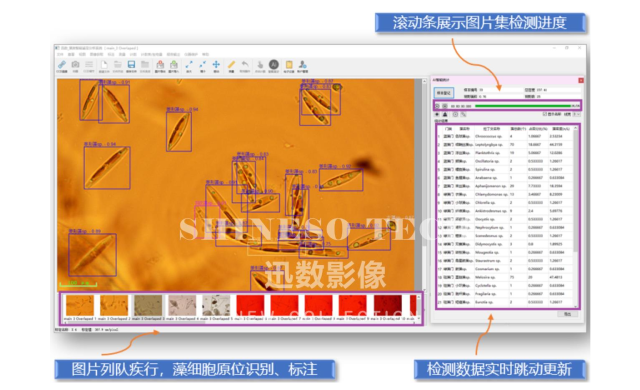Open the yellow clipboard record icon
The width and height of the screenshot is (640, 390).
point(289,65)
